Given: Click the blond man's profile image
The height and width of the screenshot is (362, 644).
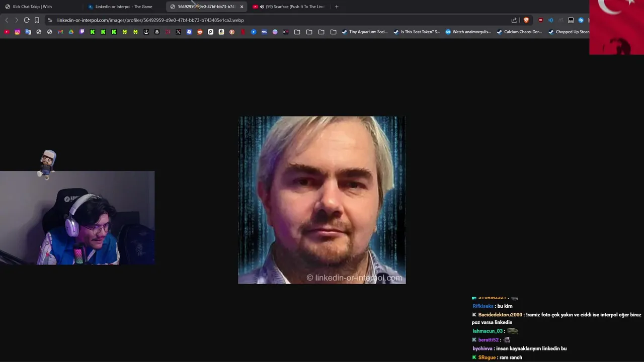Looking at the screenshot, I should pyautogui.click(x=322, y=200).
